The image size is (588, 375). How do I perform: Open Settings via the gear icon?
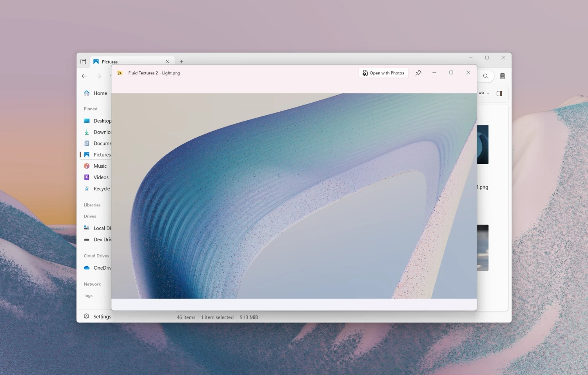[86, 316]
